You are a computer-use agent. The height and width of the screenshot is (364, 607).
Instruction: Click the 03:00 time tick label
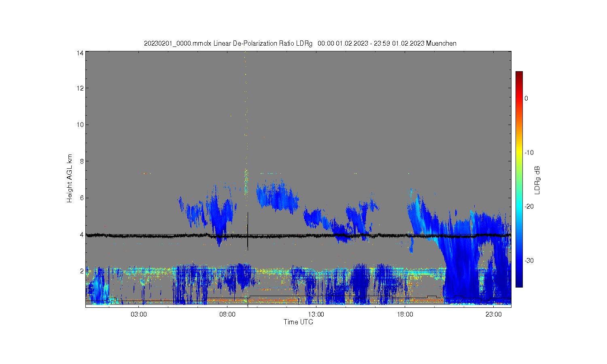point(139,314)
